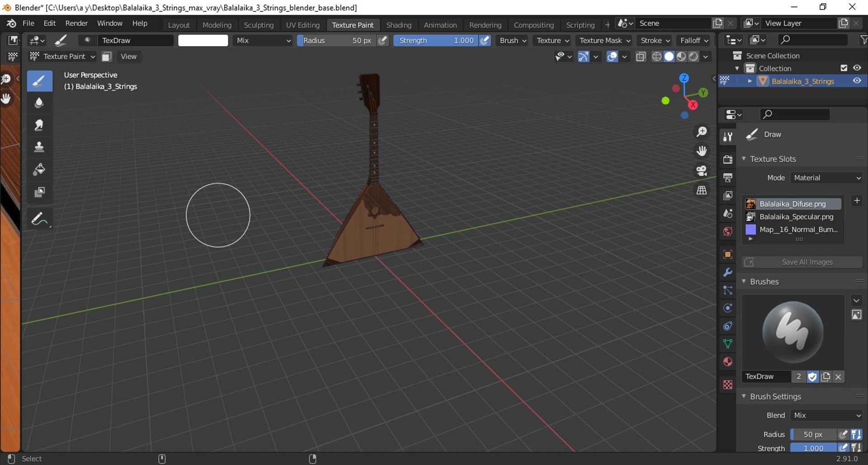Select the Draw brush tool
Image resolution: width=868 pixels, height=465 pixels.
pos(39,81)
